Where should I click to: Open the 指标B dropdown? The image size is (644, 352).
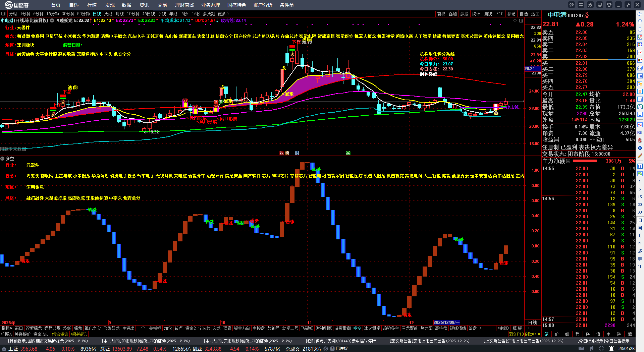(x=503, y=328)
